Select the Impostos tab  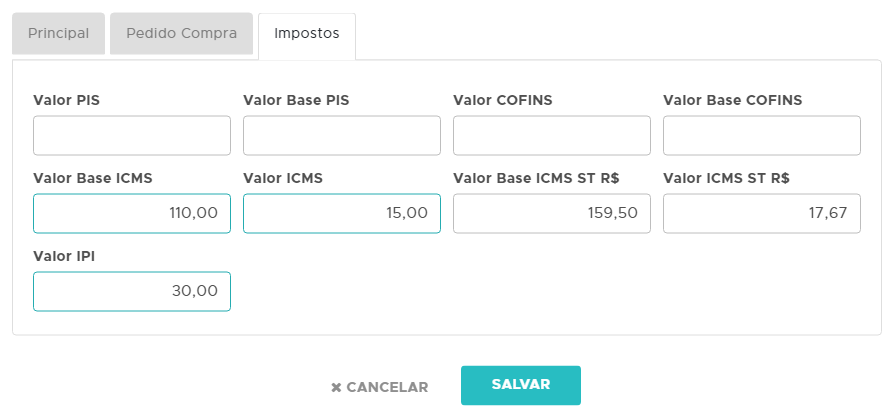pos(307,34)
